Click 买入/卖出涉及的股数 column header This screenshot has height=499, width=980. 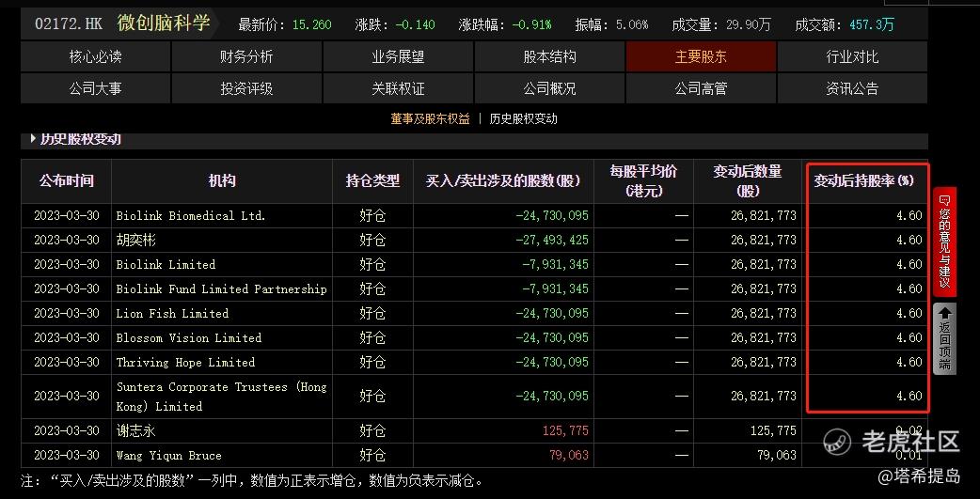pyautogui.click(x=503, y=181)
